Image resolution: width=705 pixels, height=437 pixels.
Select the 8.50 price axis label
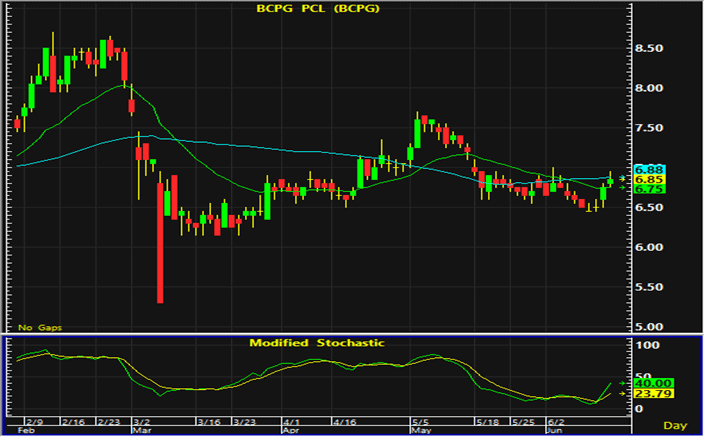[649, 48]
